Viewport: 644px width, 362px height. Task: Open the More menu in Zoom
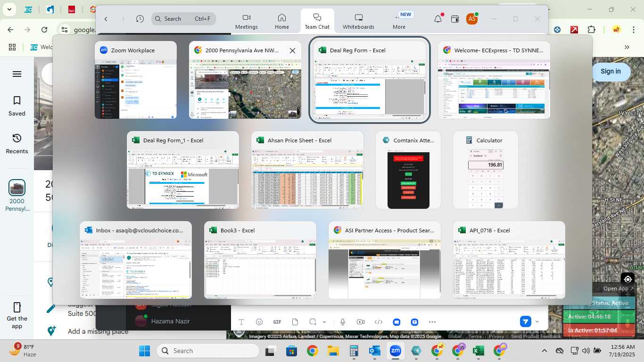(399, 21)
